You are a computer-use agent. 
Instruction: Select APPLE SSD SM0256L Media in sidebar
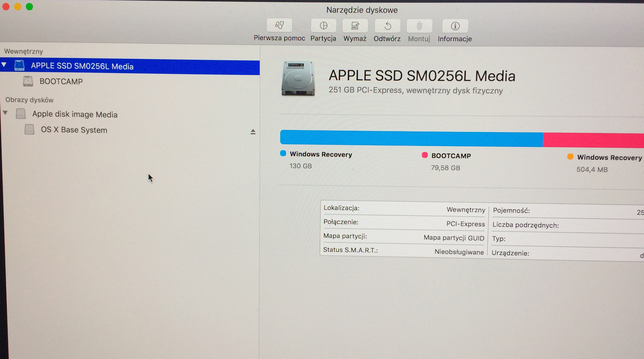pos(130,66)
